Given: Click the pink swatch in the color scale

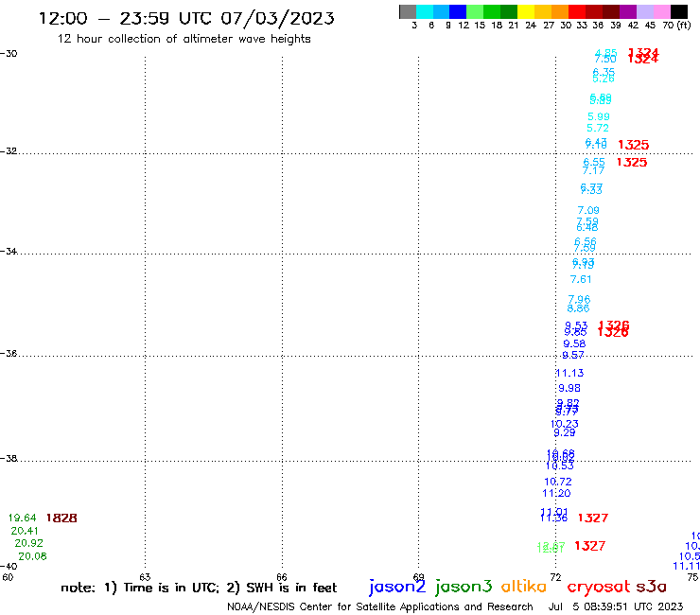Looking at the screenshot, I should coord(662,11).
